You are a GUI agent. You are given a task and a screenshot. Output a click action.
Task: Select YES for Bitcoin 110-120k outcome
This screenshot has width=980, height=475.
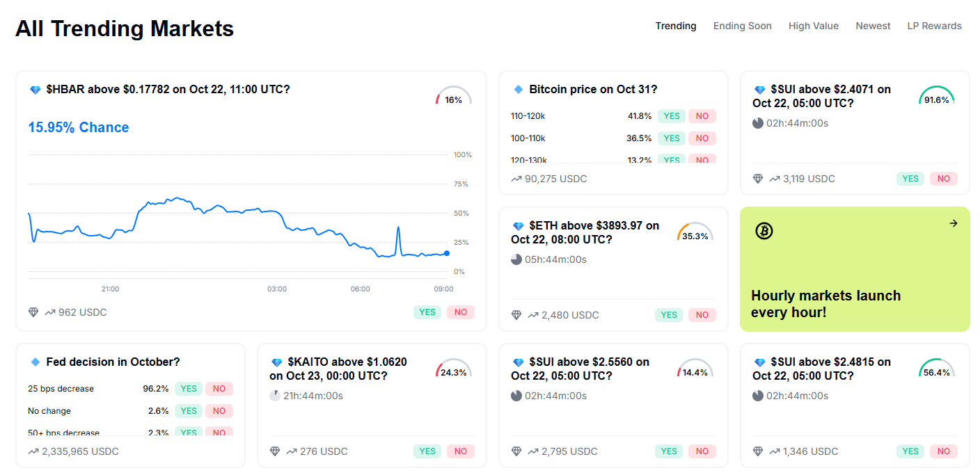tap(672, 116)
